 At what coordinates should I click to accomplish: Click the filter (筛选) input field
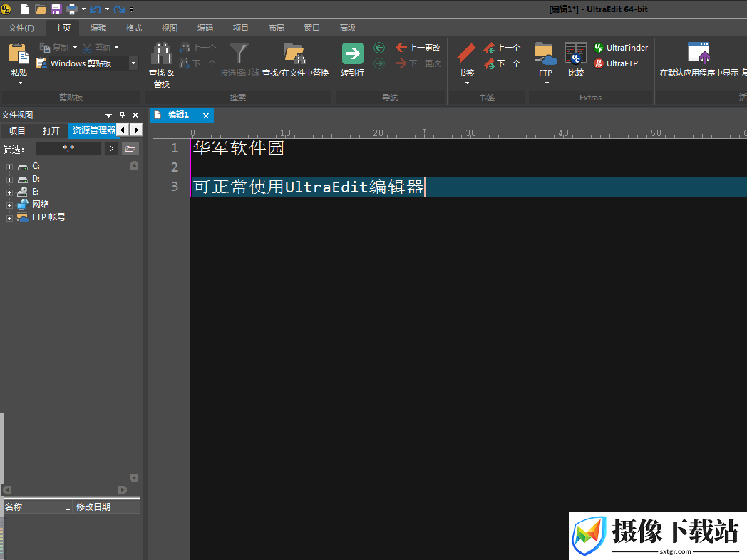pyautogui.click(x=68, y=149)
